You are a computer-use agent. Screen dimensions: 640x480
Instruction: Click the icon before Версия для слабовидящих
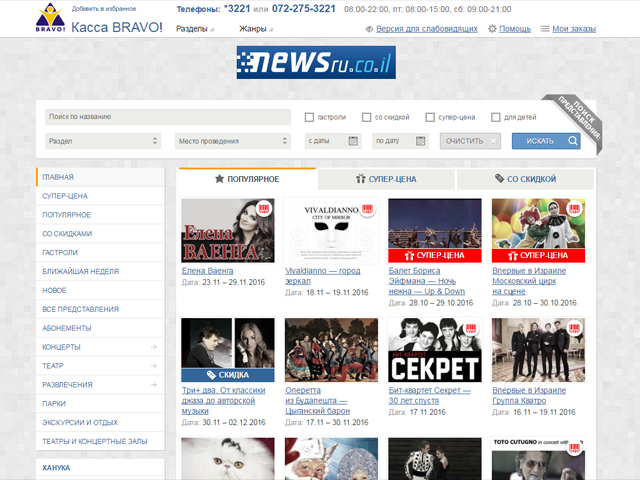(369, 29)
